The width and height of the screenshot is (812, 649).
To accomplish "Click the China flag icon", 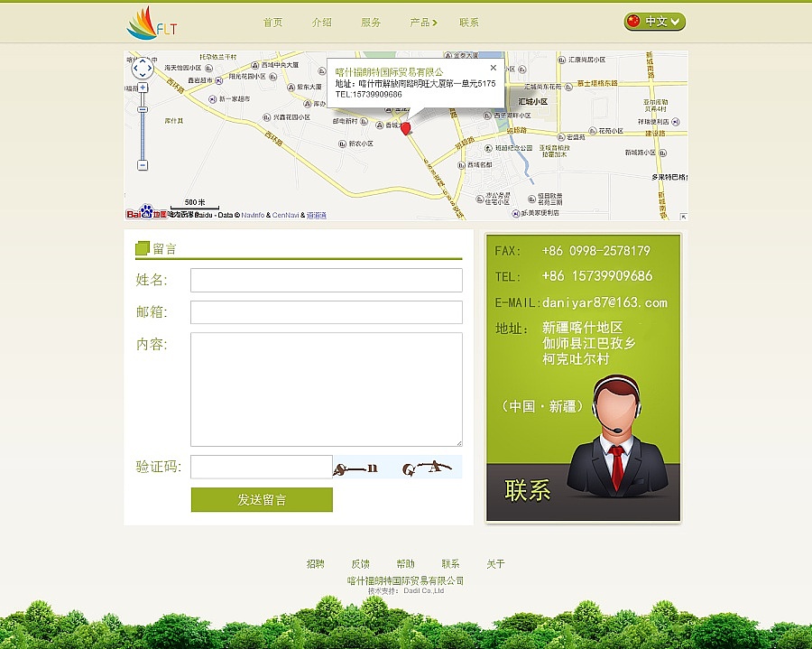I will coord(632,22).
